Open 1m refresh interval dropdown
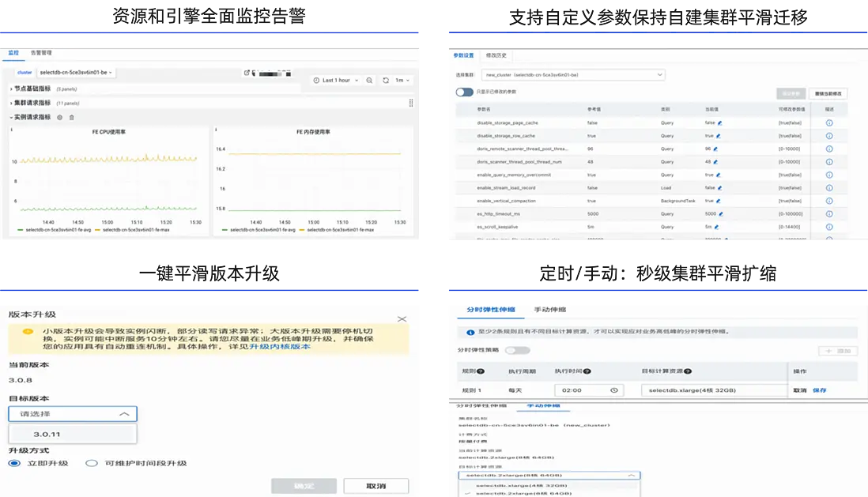The height and width of the screenshot is (497, 868). pos(402,81)
